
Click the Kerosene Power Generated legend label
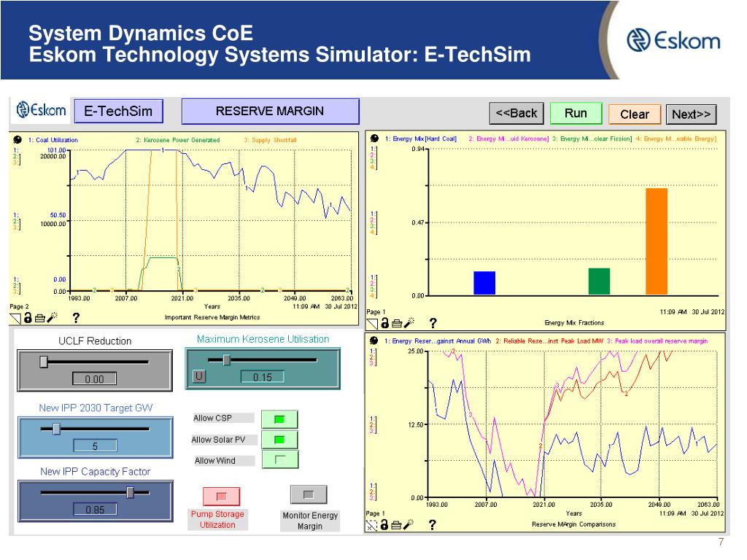[x=178, y=140]
